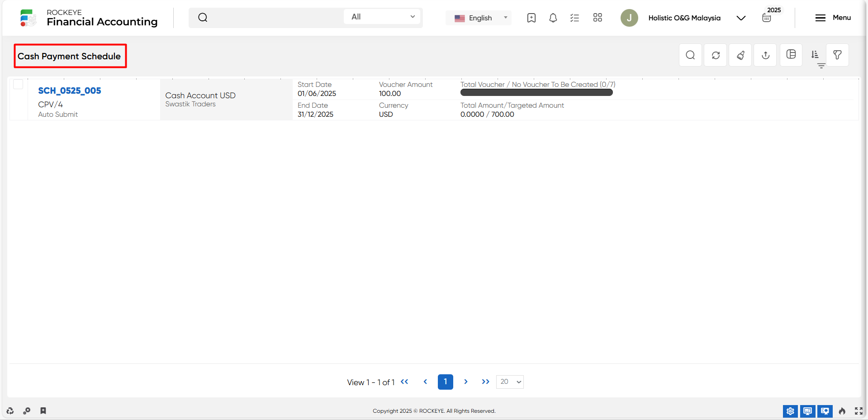Click the bottom-left bookmark icon
The image size is (868, 420).
click(x=43, y=411)
